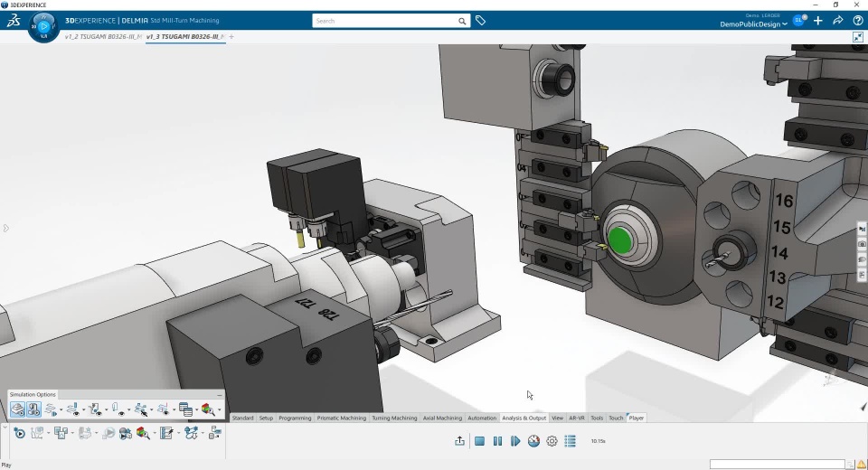Switch to the Automation tab
This screenshot has width=868, height=470.
click(x=482, y=418)
